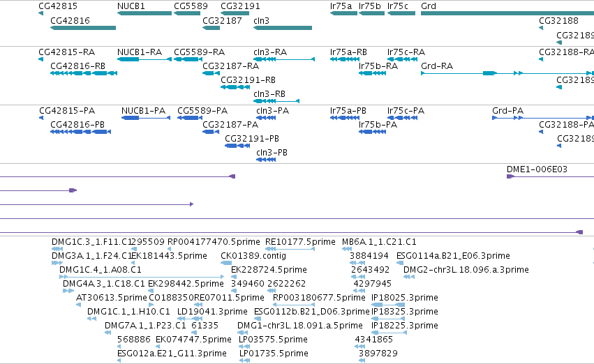Select transcript CG42815-RA
The width and height of the screenshot is (594, 364).
[67, 52]
